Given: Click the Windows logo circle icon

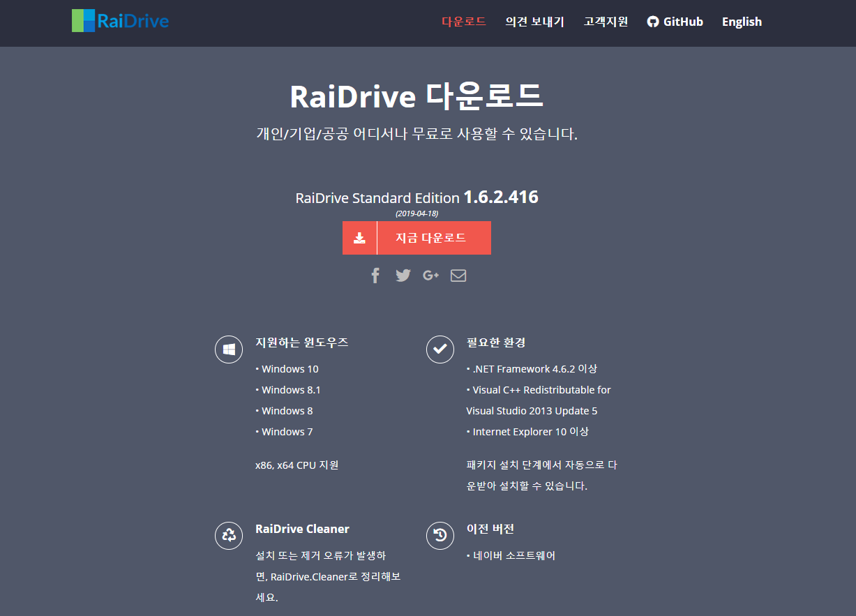Looking at the screenshot, I should 229,350.
